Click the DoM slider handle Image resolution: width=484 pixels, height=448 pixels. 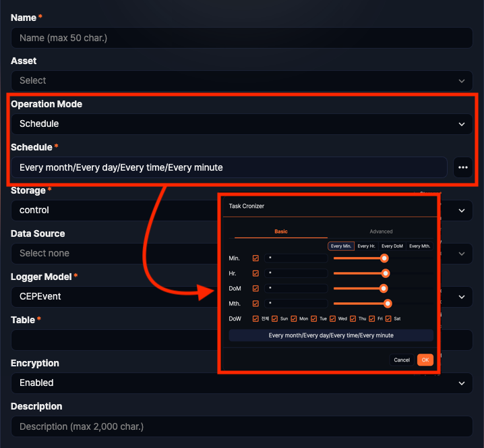click(384, 288)
